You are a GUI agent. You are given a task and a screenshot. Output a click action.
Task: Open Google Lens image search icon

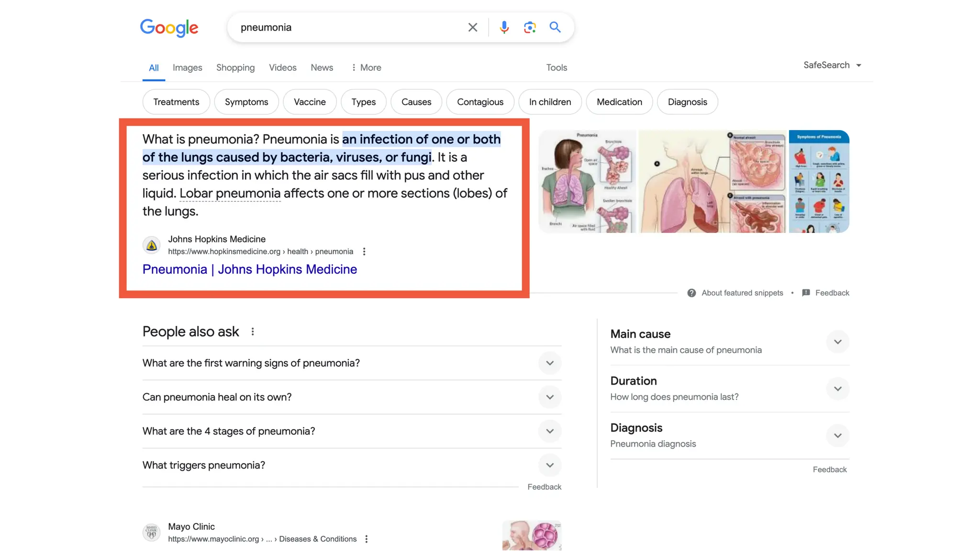coord(529,28)
